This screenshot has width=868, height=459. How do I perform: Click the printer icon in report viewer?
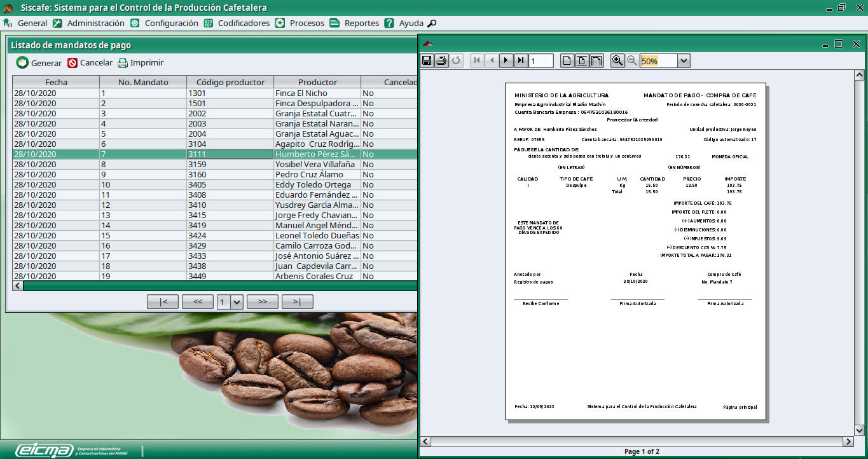[x=441, y=60]
